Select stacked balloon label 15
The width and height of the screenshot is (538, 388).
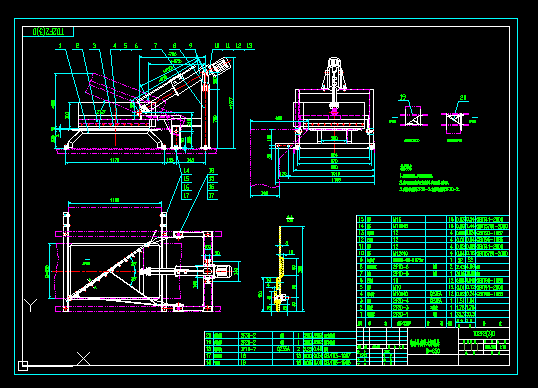click(186, 179)
